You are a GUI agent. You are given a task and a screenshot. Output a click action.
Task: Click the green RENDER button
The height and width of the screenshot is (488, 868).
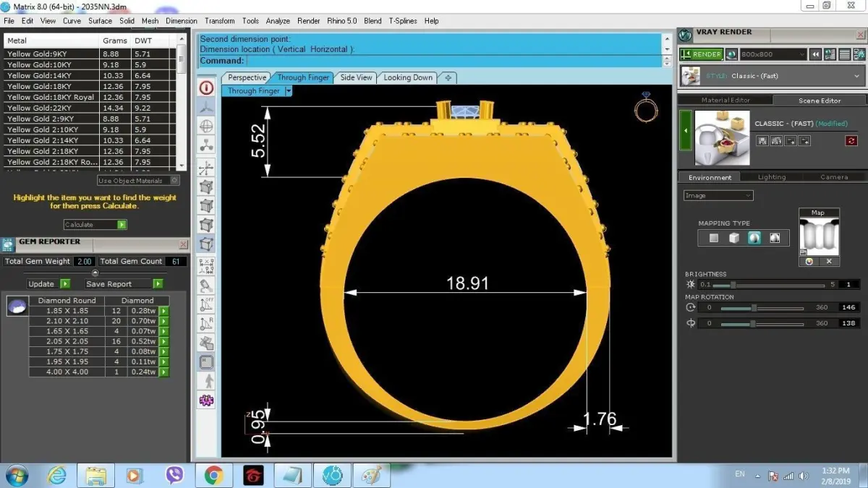[x=702, y=54]
